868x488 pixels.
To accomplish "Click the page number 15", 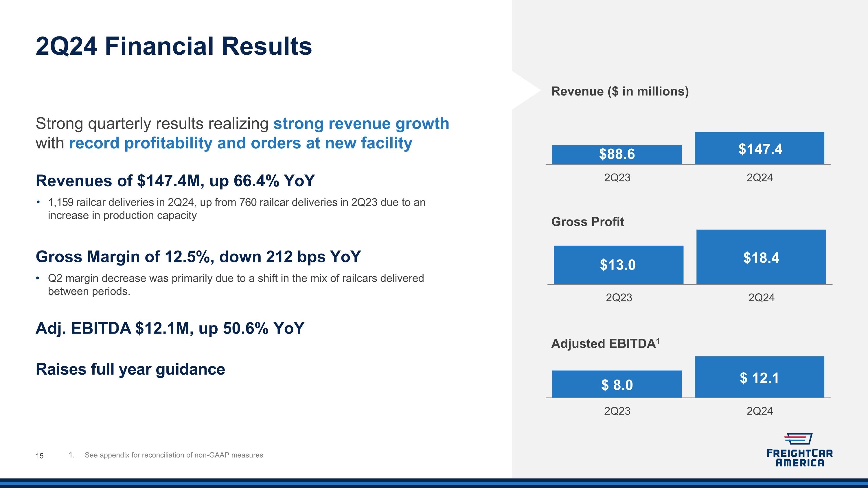I will pyautogui.click(x=39, y=456).
